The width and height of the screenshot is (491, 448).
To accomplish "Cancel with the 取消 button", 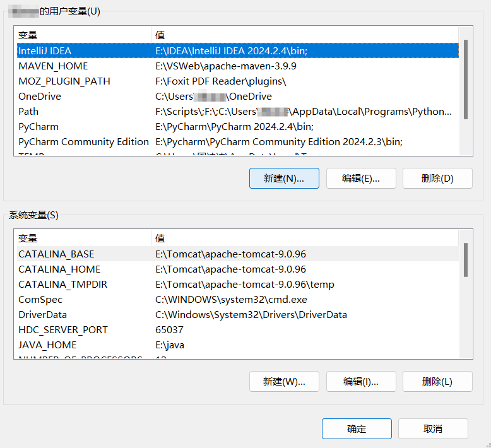I will click(433, 428).
